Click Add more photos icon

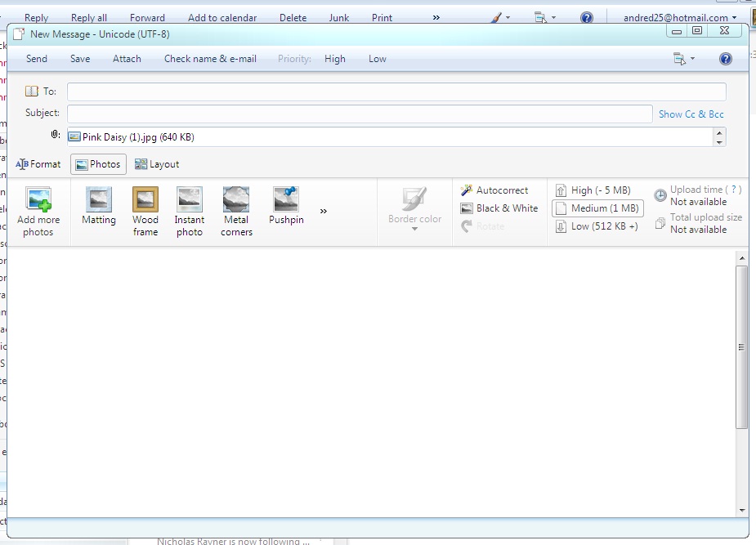coord(38,199)
